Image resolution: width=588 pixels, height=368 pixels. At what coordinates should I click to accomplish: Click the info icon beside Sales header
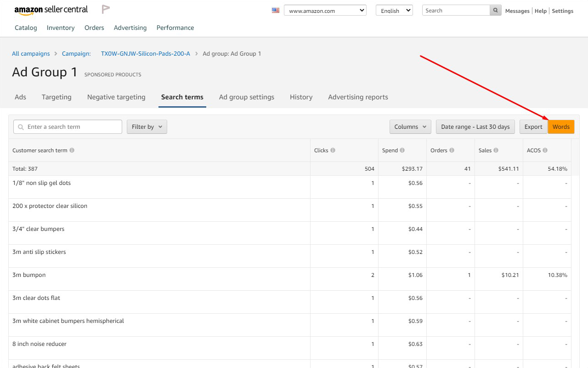tap(496, 150)
